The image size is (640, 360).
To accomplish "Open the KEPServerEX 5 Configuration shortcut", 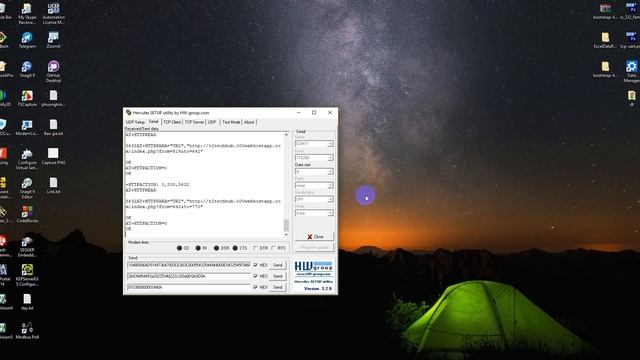I will pos(27,275).
